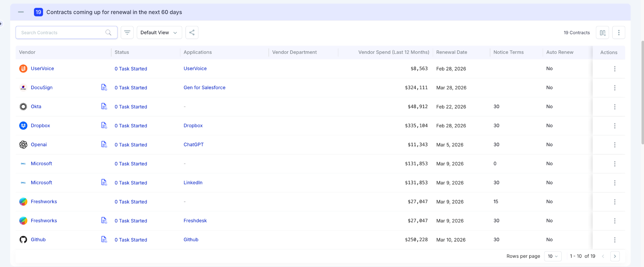Viewport: 644px width, 267px height.
Task: Open the ChatGPT application link
Action: [193, 145]
